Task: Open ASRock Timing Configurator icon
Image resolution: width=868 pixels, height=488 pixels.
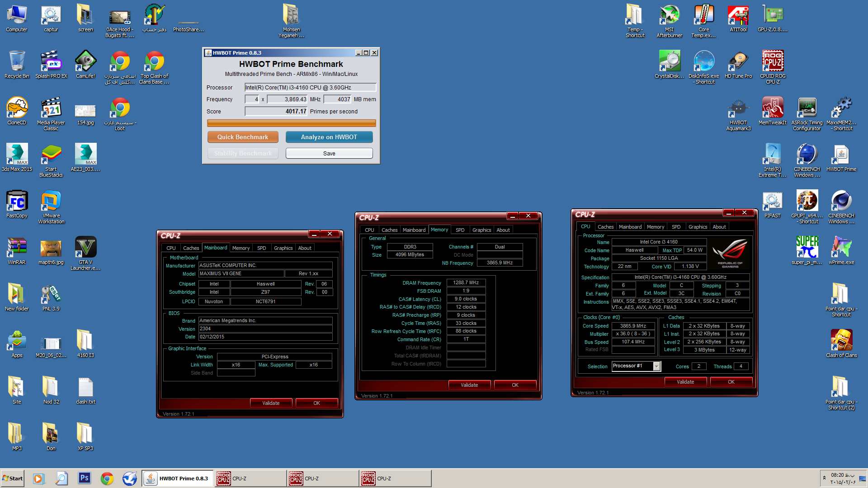Action: pyautogui.click(x=807, y=113)
